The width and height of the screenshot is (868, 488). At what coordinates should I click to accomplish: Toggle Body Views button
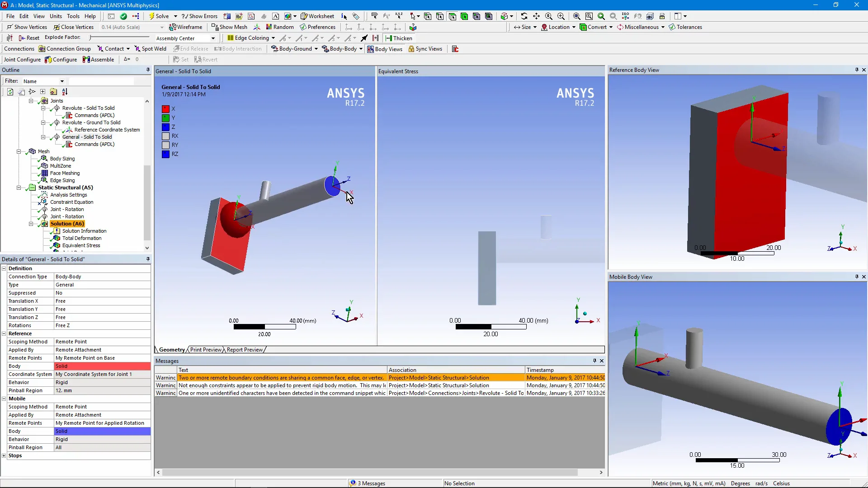pos(385,49)
